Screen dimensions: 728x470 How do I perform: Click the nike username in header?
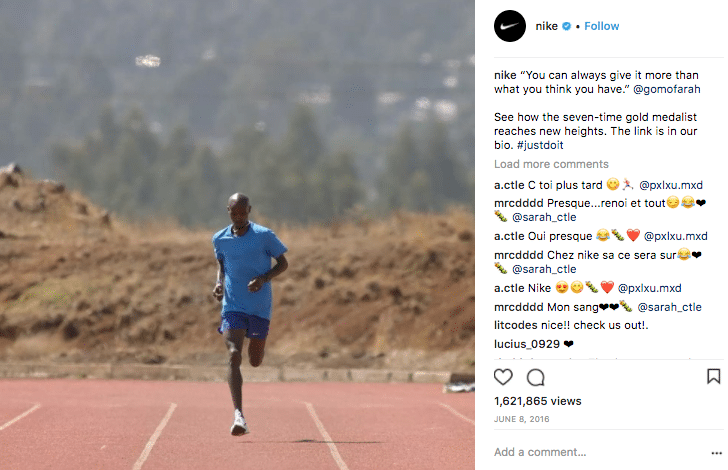(546, 26)
